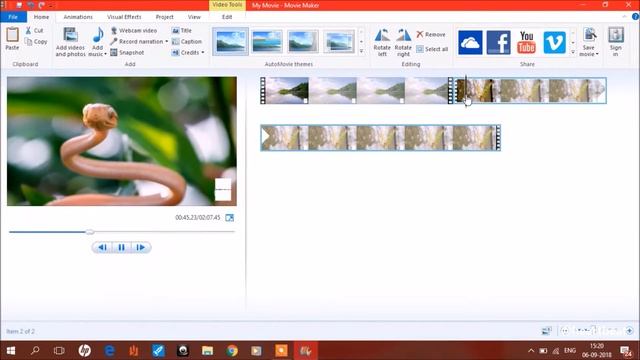Select the second-row clip in storyboard
This screenshot has width=640, height=360.
(380, 138)
